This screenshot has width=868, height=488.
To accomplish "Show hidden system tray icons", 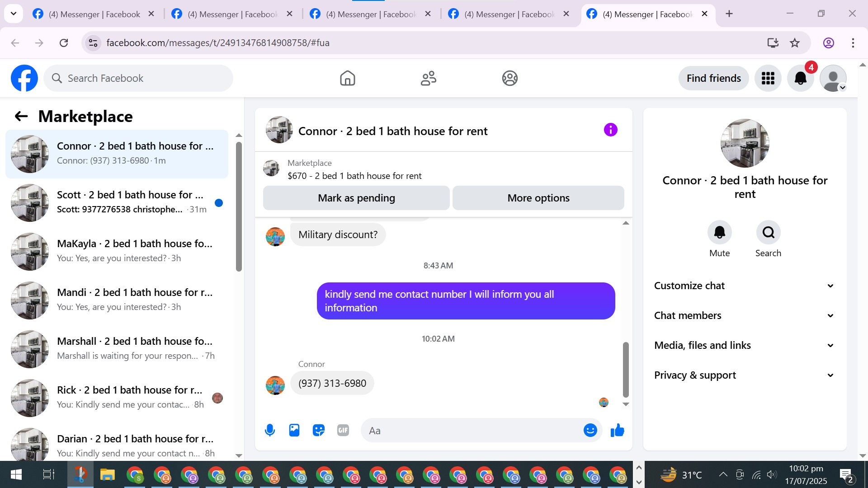I will [x=723, y=474].
